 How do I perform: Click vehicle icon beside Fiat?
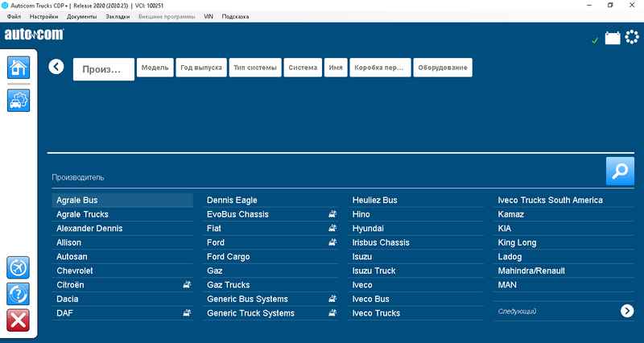click(332, 228)
